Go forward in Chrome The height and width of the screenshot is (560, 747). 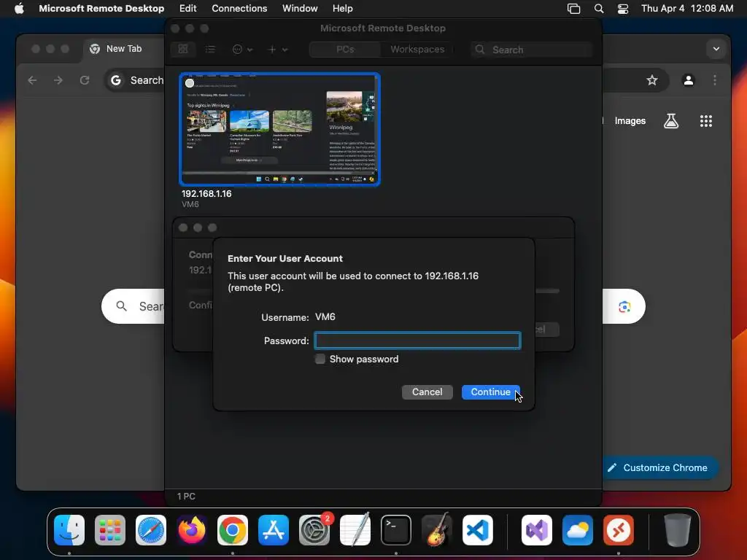58,80
